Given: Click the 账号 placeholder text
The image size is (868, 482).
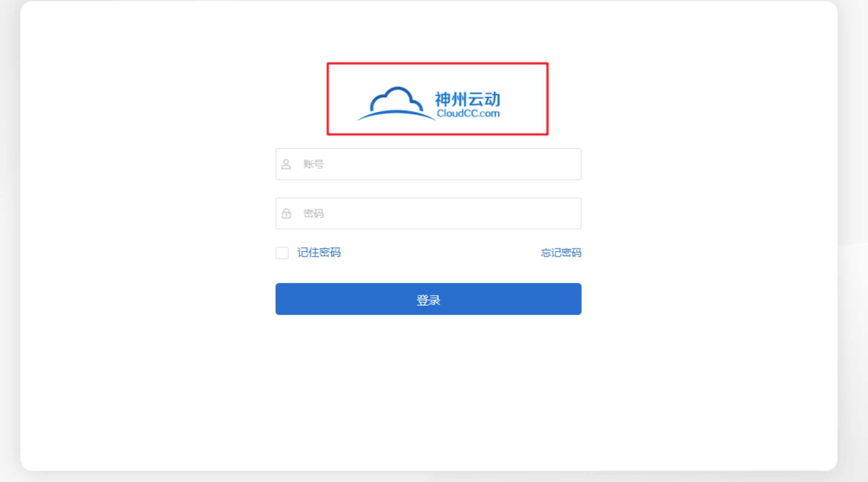Looking at the screenshot, I should (313, 164).
